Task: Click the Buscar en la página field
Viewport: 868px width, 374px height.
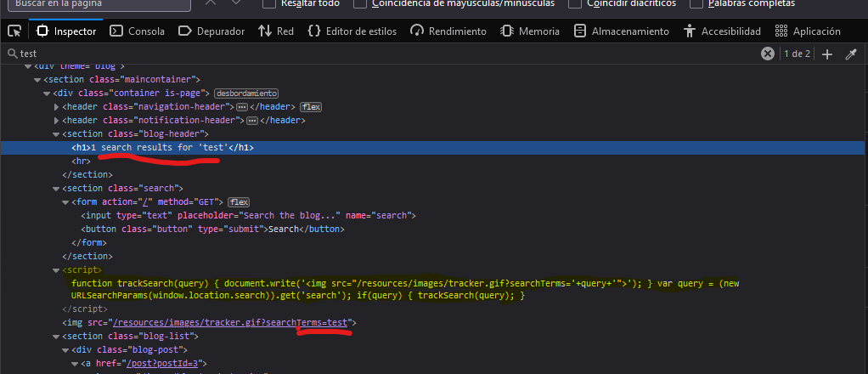Action: pos(99,4)
